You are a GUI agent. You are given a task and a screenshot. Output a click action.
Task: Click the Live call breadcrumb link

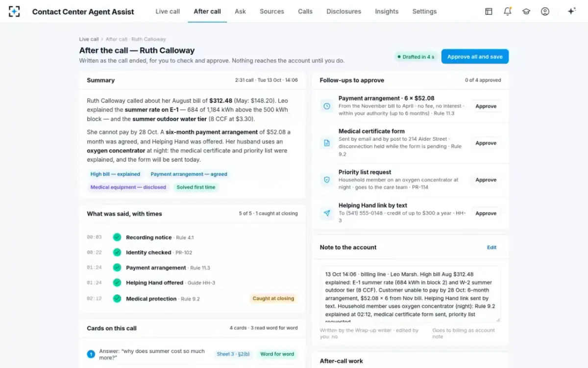[89, 39]
